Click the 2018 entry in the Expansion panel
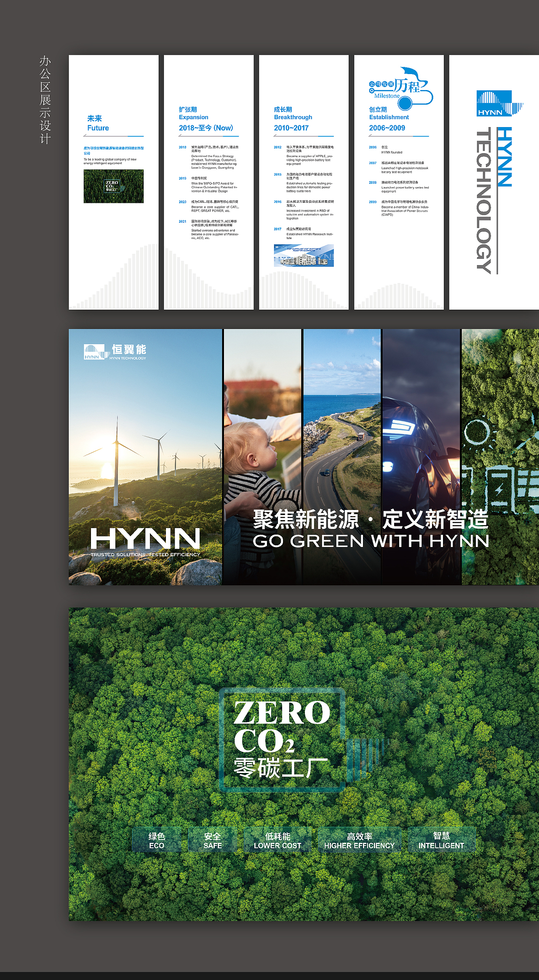Image resolution: width=539 pixels, height=980 pixels. [209, 157]
